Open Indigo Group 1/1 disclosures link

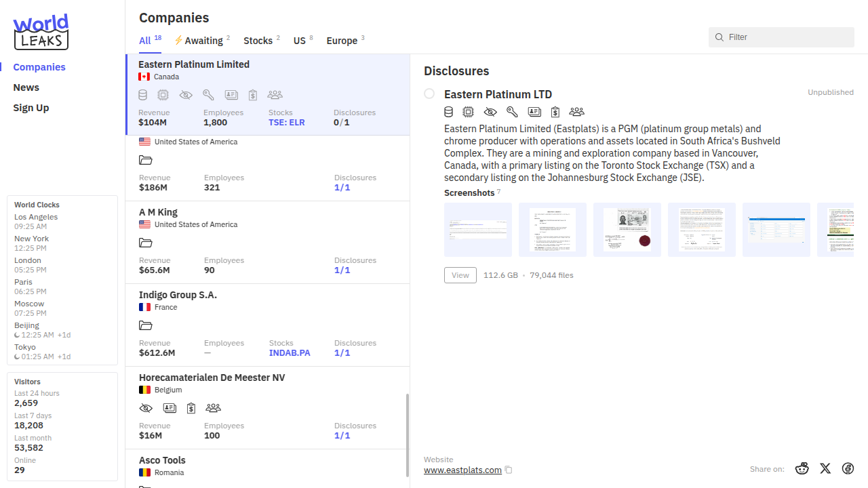click(x=342, y=353)
